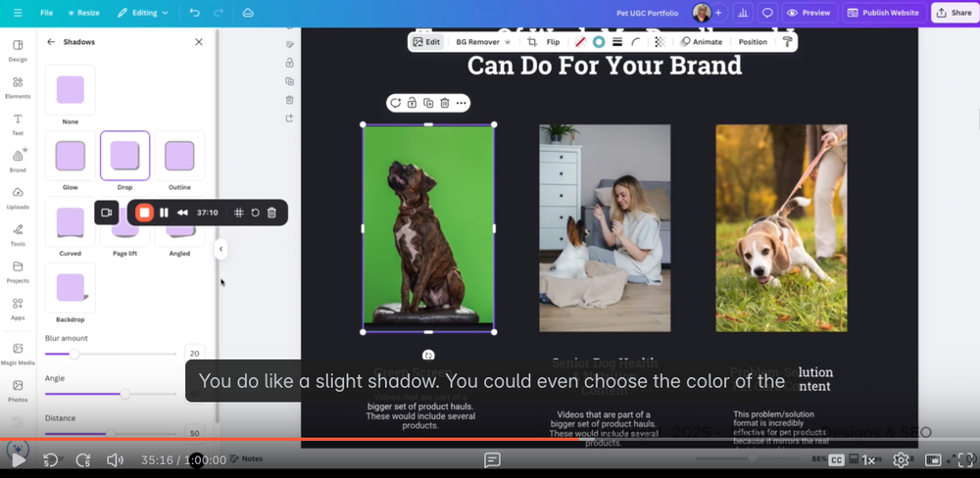This screenshot has width=980, height=478.
Task: Open the Resize menu
Action: click(83, 13)
